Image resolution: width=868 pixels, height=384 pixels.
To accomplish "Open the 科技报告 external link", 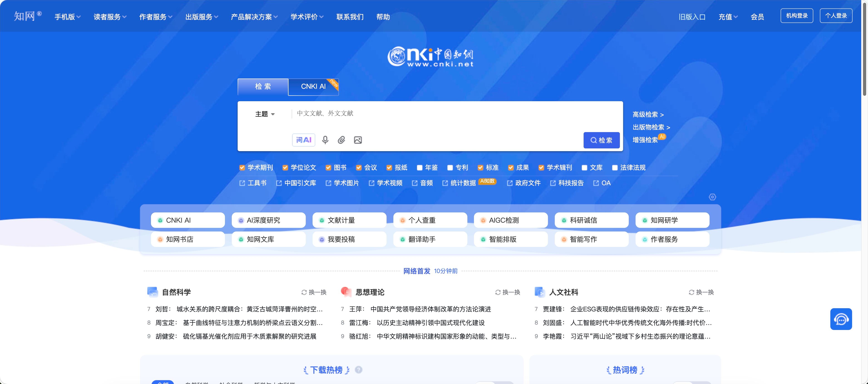I will [x=567, y=183].
